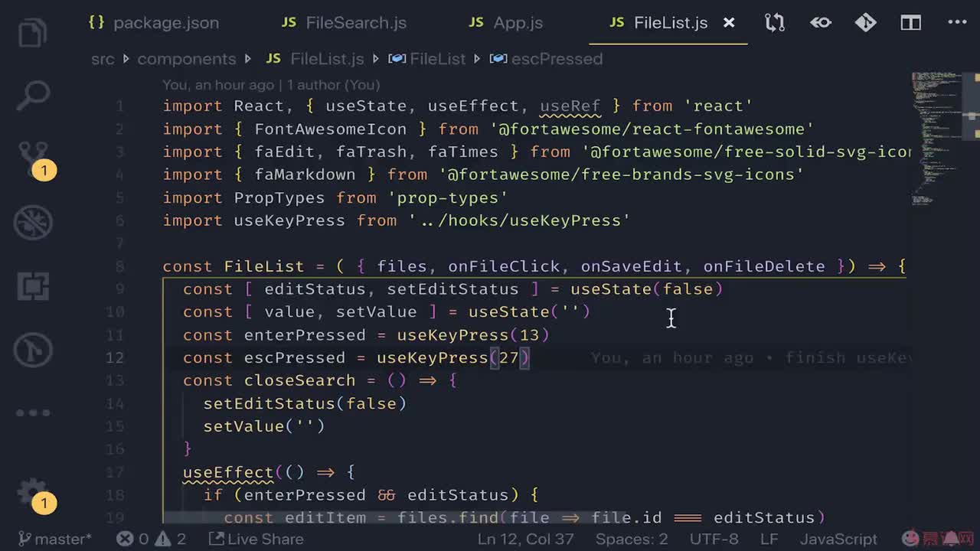
Task: Click the onFileDelete parameter on line 8
Action: coord(764,266)
